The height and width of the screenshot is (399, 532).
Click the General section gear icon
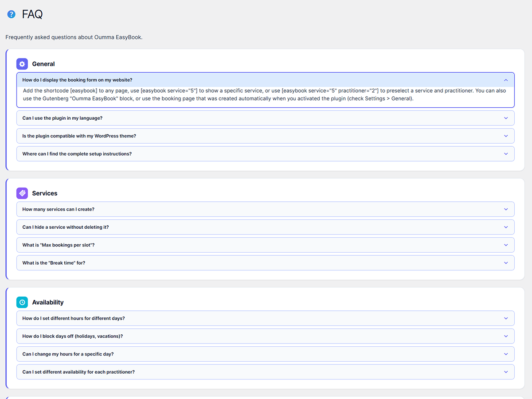pyautogui.click(x=22, y=64)
